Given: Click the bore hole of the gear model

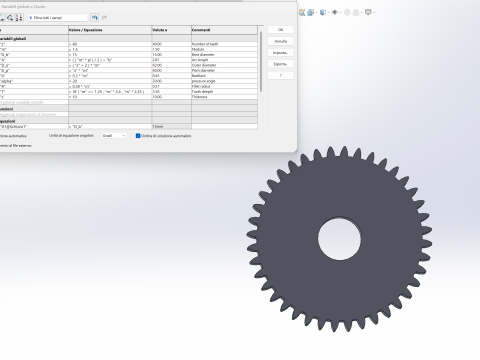Looking at the screenshot, I should (x=339, y=239).
